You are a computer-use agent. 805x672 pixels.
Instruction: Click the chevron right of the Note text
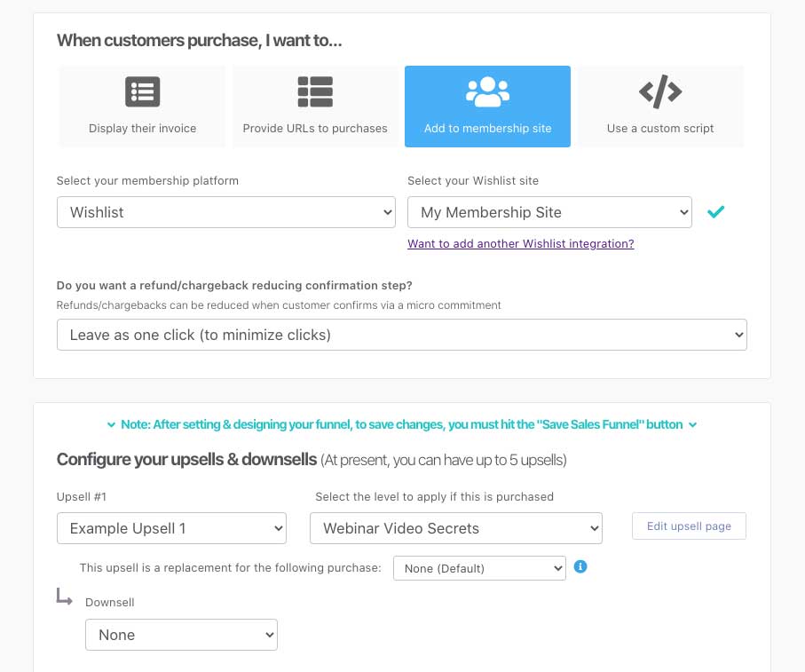(692, 424)
